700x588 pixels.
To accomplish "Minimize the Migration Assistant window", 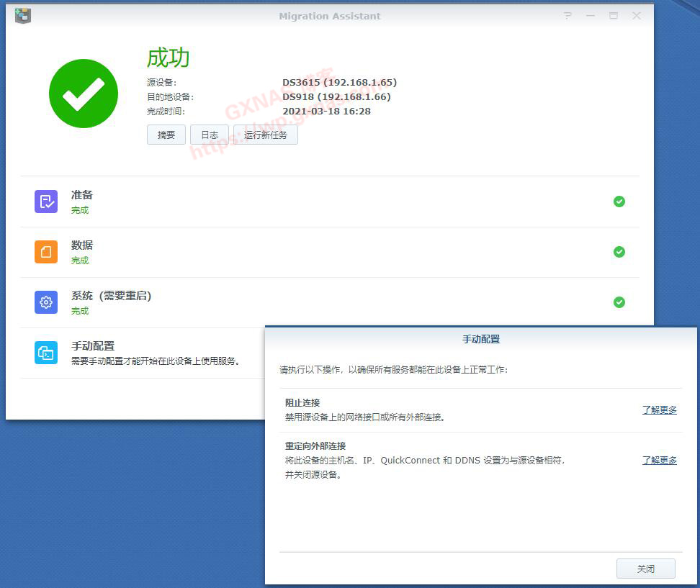I will tap(591, 16).
